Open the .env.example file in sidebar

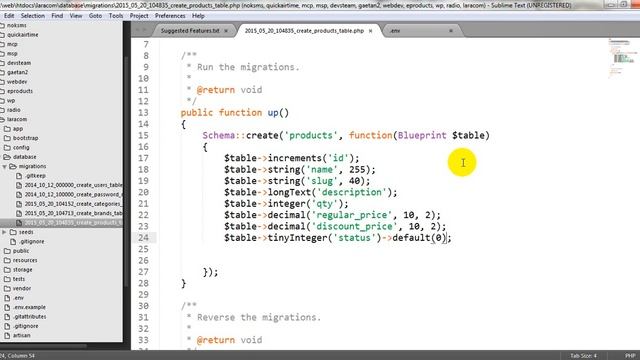29,307
